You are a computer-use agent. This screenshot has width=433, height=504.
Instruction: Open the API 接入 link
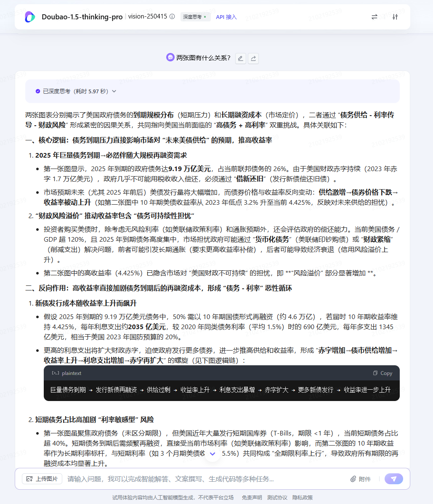point(226,17)
